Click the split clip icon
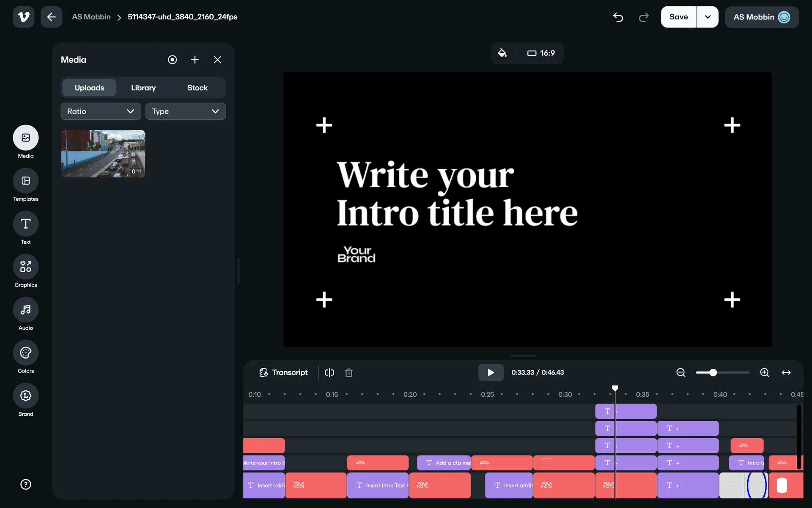This screenshot has width=812, height=508. 329,373
